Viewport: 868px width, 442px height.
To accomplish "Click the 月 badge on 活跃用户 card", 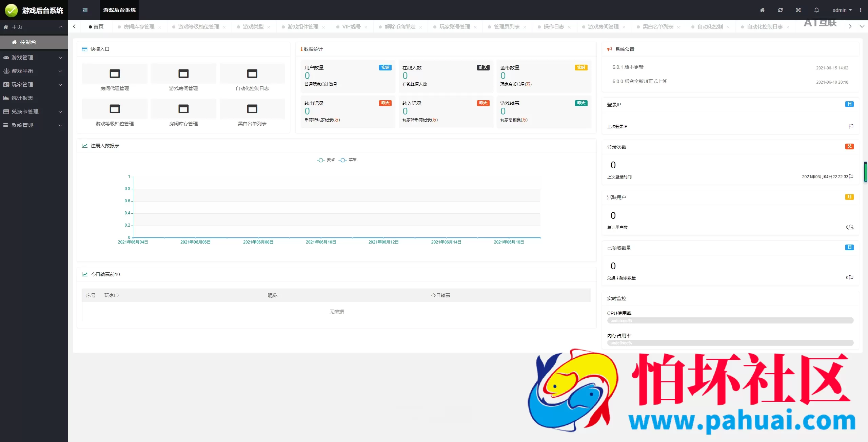I will click(x=849, y=197).
